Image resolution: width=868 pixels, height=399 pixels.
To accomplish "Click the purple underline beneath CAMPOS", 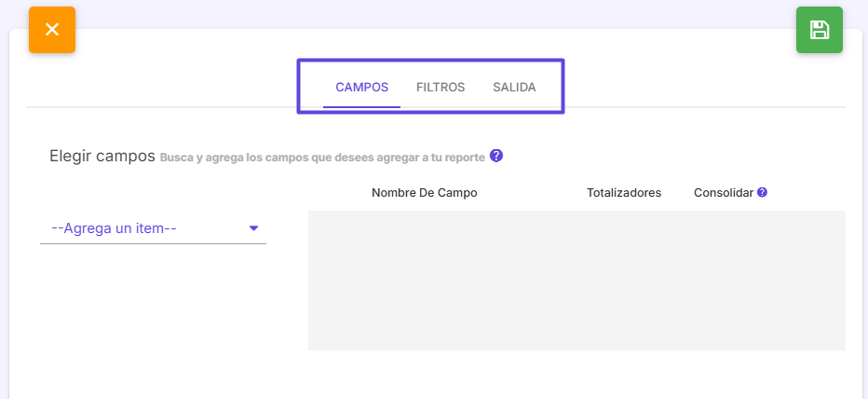I will (x=361, y=106).
